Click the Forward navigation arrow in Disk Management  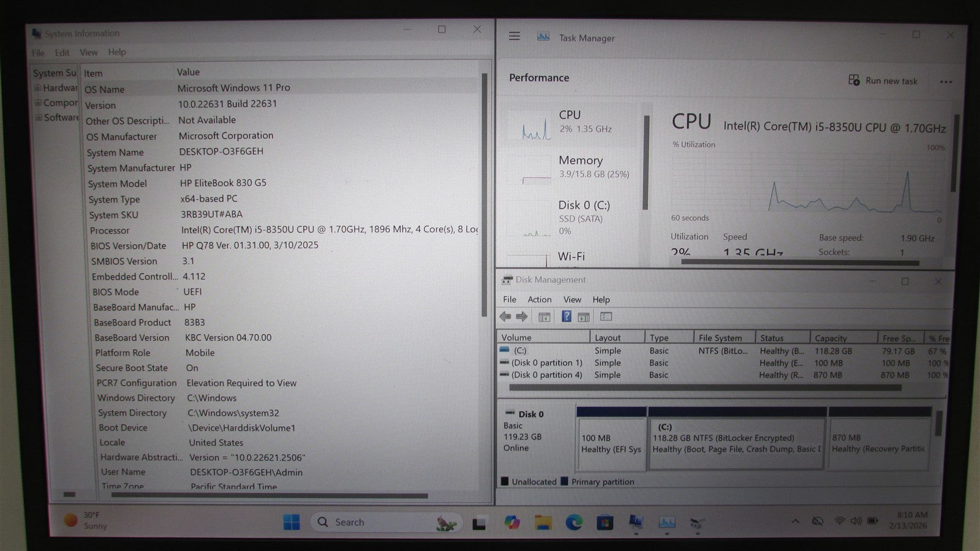point(522,317)
